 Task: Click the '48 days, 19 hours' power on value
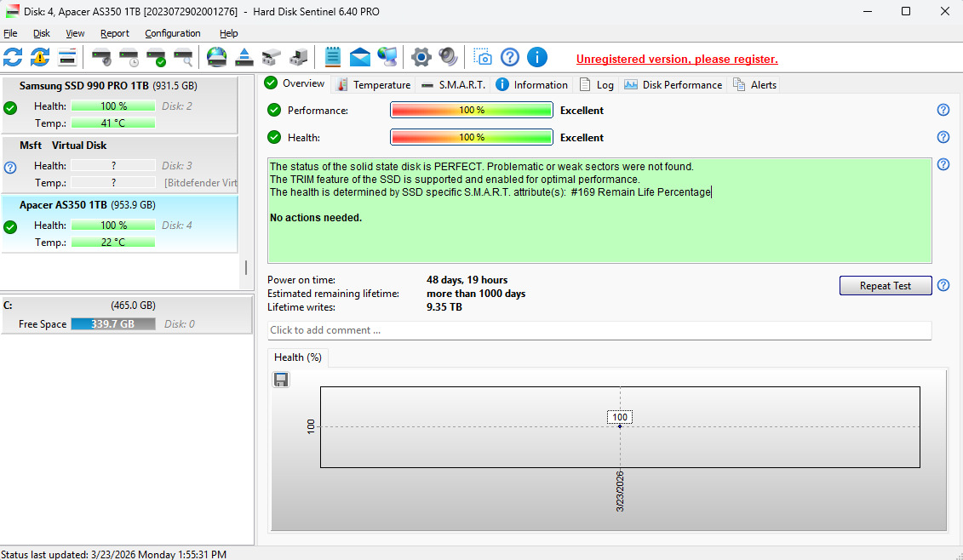coord(467,280)
